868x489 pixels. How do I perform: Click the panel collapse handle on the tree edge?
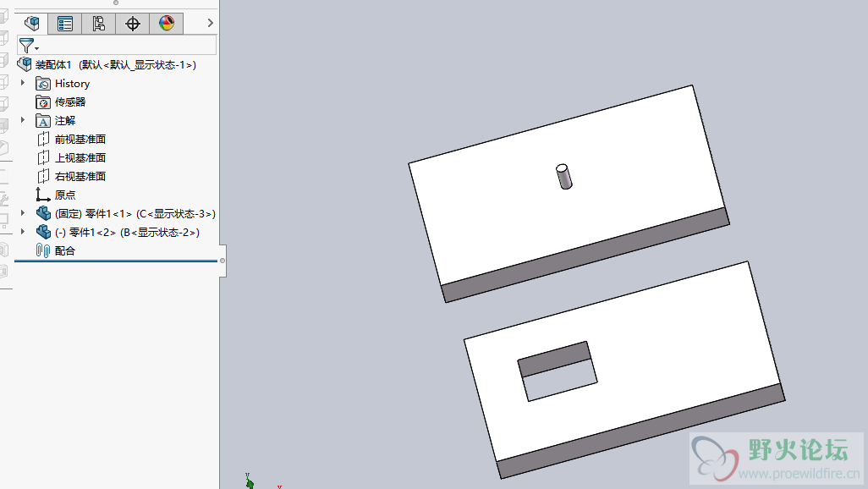pyautogui.click(x=222, y=261)
